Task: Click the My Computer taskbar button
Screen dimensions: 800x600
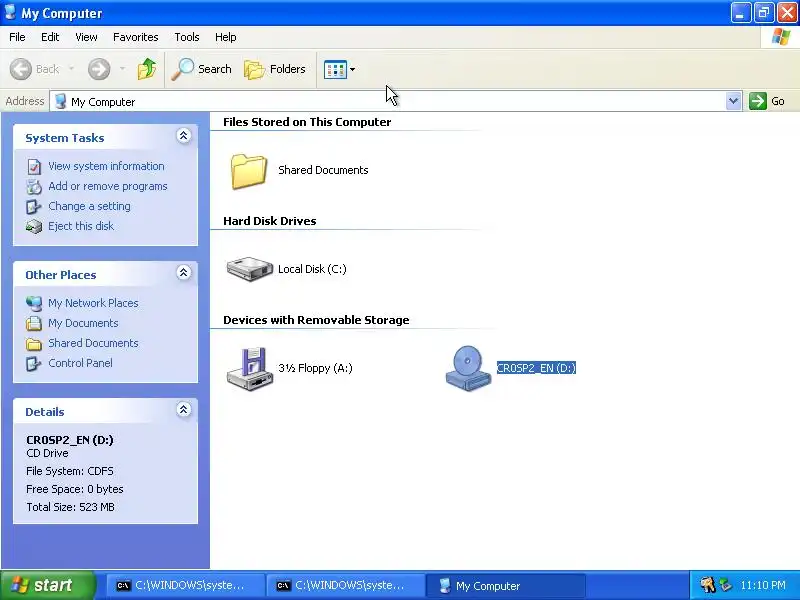Action: [x=506, y=586]
